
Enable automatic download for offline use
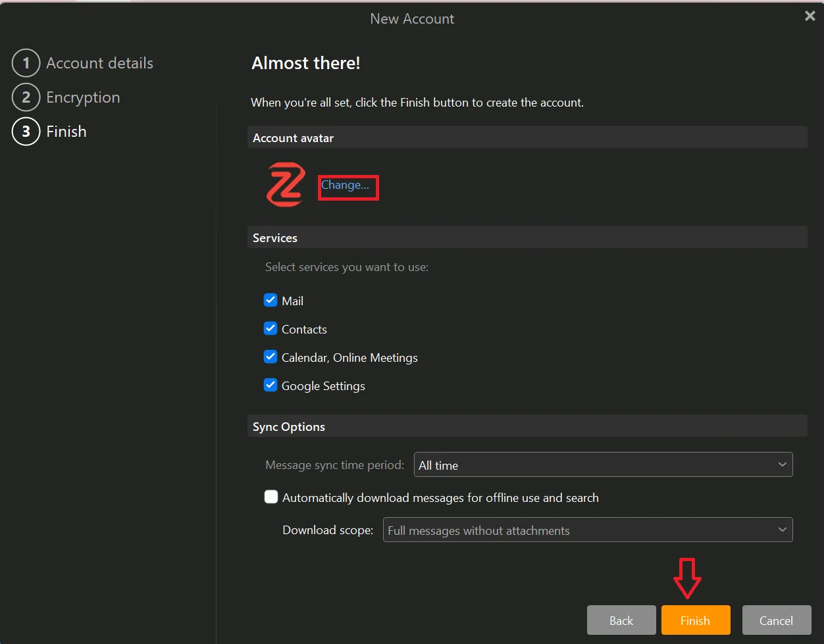[x=271, y=497]
